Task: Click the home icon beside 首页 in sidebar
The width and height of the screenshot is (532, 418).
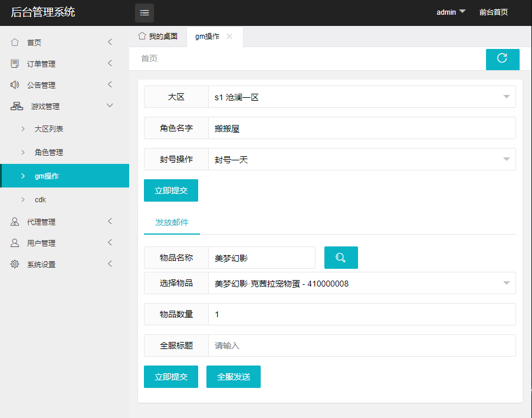Action: [15, 42]
